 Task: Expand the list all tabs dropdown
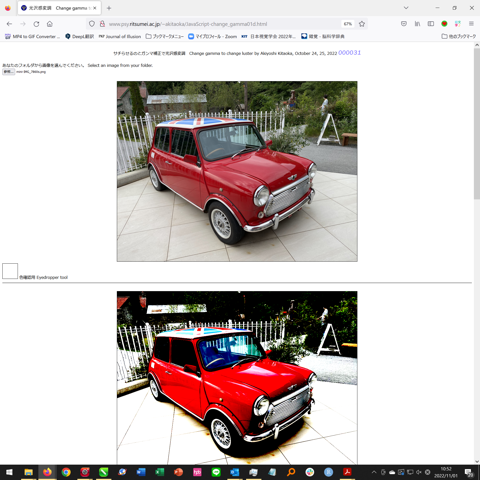tap(406, 8)
